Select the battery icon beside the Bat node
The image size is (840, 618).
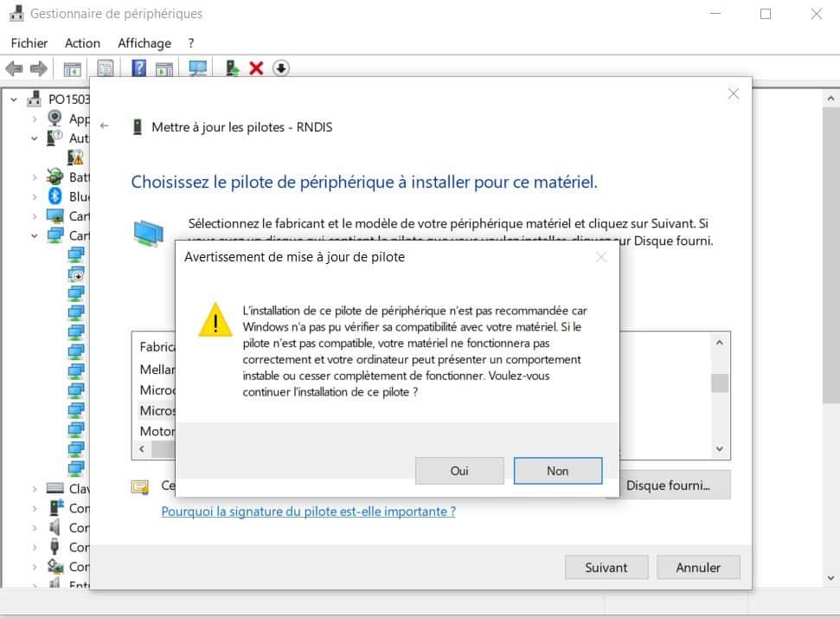(x=55, y=177)
